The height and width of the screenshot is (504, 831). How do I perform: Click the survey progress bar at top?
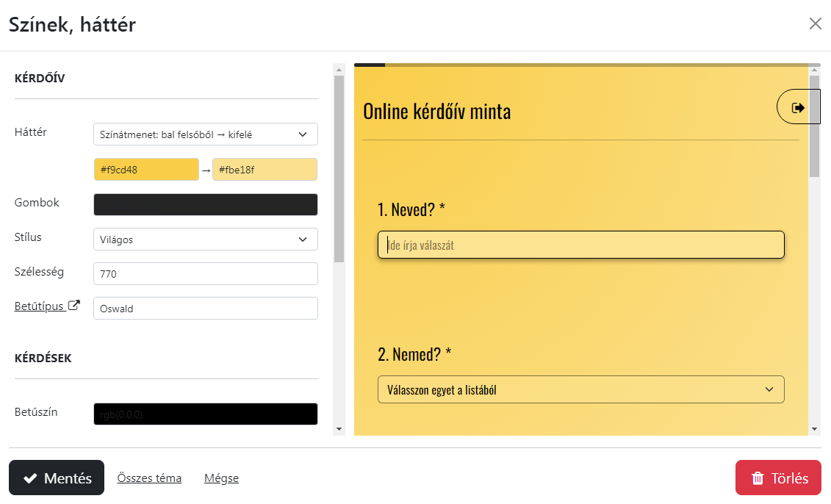tap(587, 65)
